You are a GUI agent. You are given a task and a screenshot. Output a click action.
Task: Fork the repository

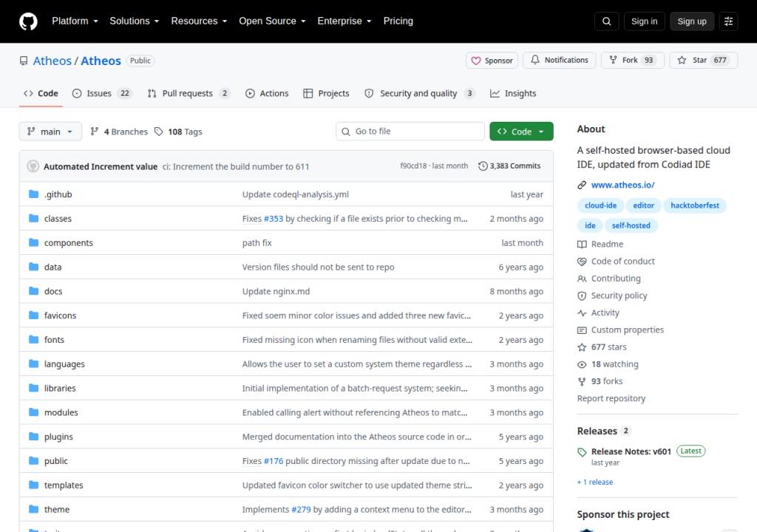pos(633,60)
